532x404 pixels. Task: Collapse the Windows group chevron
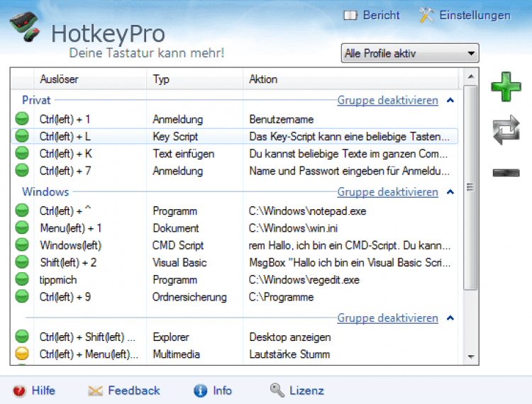click(x=450, y=192)
